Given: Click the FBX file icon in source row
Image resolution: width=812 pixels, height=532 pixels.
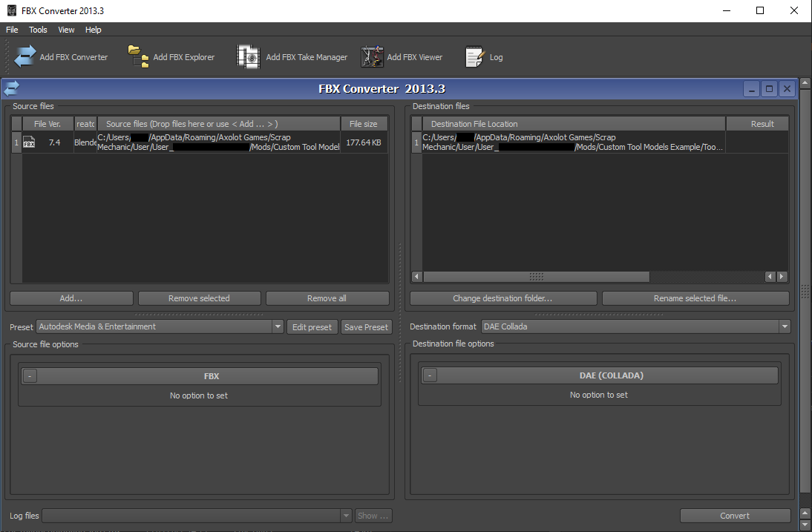Looking at the screenshot, I should [x=30, y=142].
